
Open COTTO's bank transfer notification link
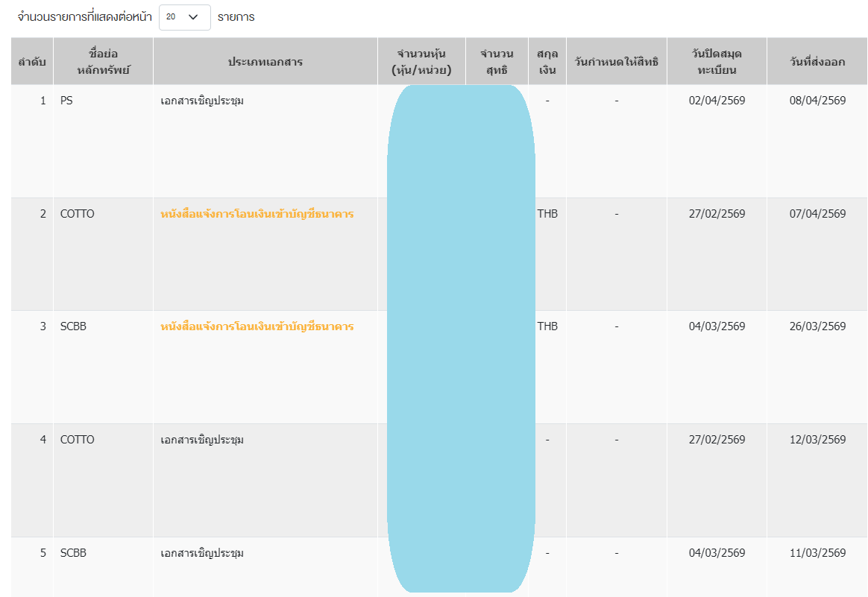click(x=257, y=214)
